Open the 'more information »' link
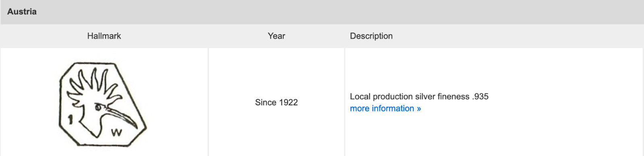 tap(385, 109)
